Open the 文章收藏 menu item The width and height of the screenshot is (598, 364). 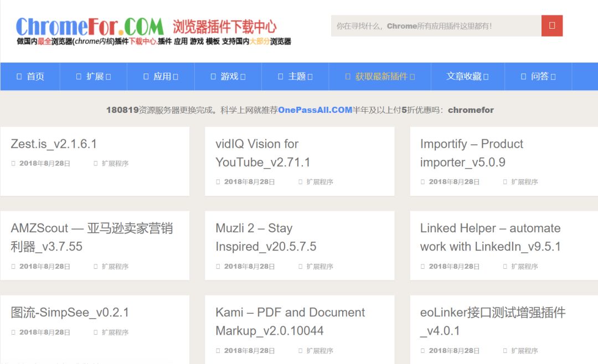coord(467,76)
